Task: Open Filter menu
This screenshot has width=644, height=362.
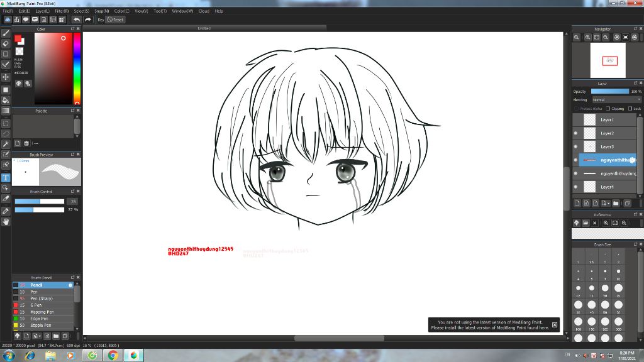Action: (x=62, y=11)
